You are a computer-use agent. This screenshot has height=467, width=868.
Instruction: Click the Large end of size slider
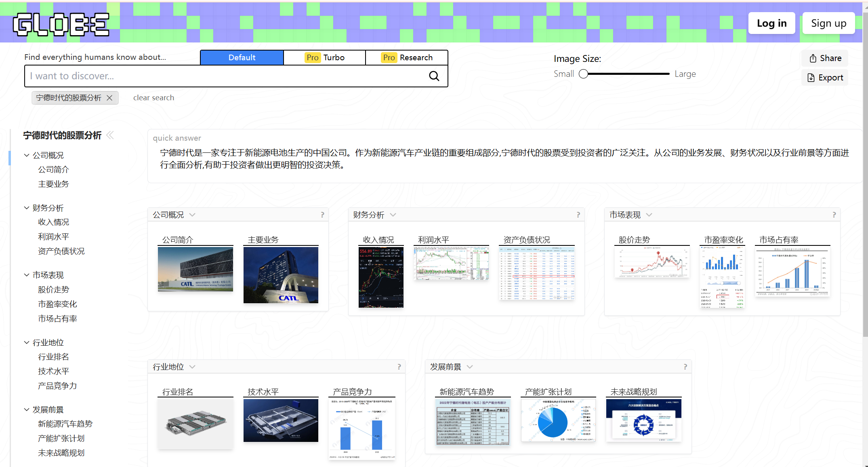685,74
